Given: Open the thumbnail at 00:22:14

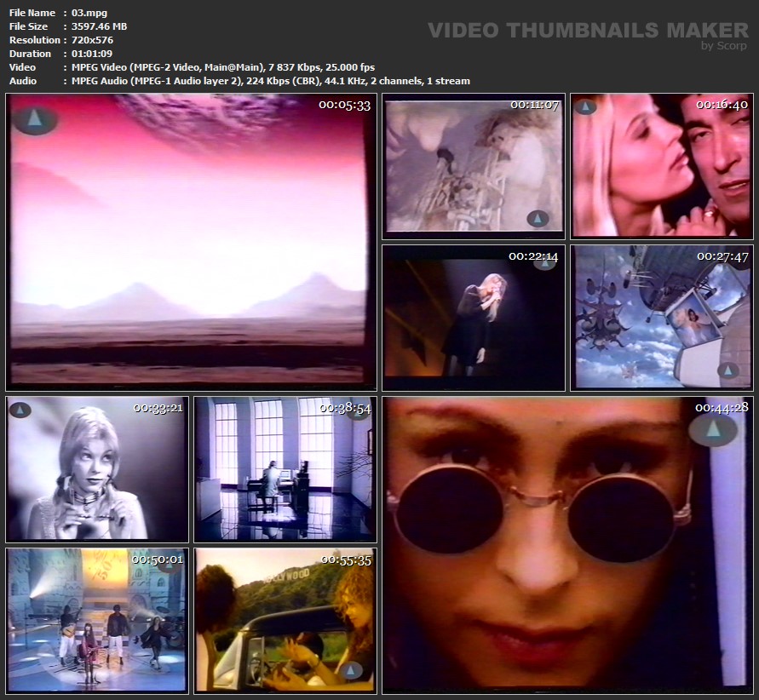Looking at the screenshot, I should [474, 318].
